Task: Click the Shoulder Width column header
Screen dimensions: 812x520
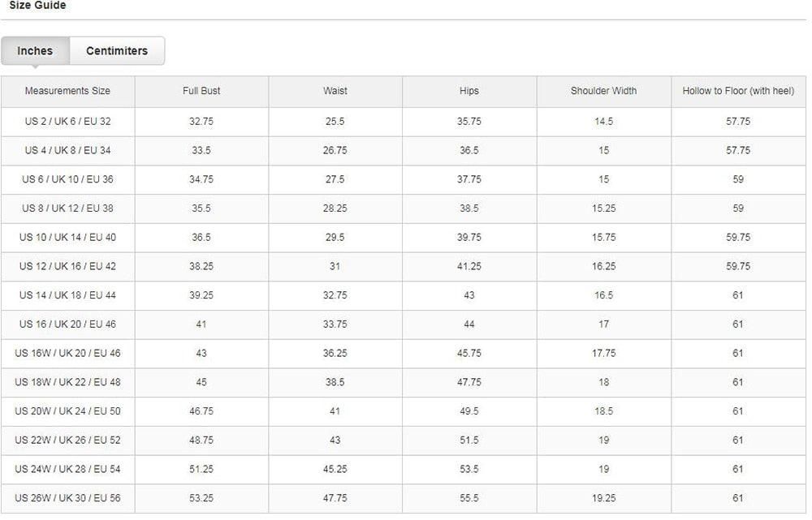Action: (x=603, y=91)
